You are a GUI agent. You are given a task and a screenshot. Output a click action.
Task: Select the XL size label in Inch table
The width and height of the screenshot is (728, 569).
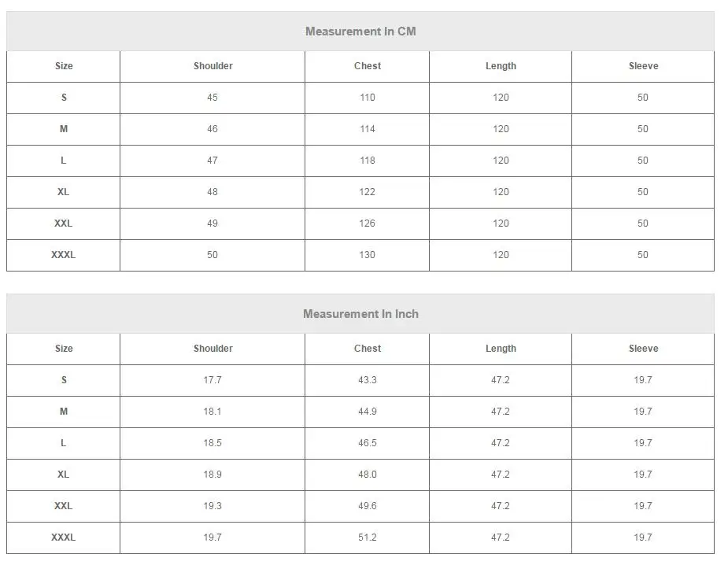click(x=63, y=475)
